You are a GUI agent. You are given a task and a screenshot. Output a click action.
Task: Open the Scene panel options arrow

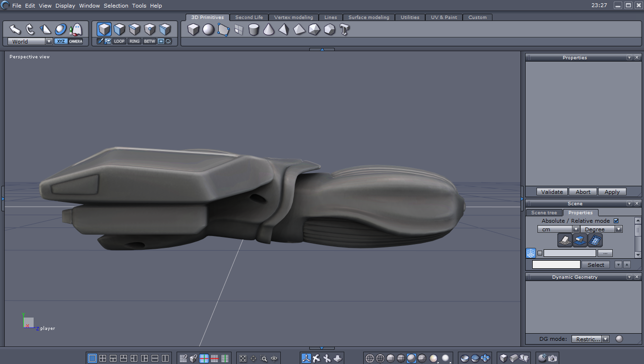point(629,203)
